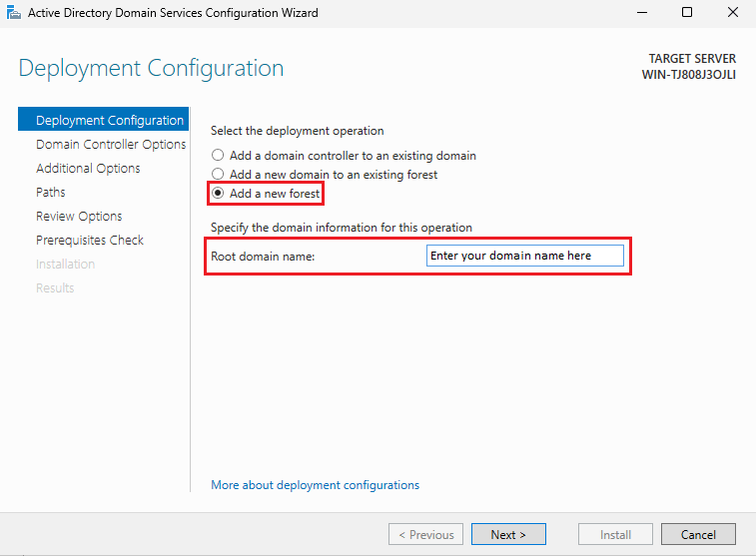Open the Paths step in sidebar
Screen dimensions: 756x556
coord(51,193)
